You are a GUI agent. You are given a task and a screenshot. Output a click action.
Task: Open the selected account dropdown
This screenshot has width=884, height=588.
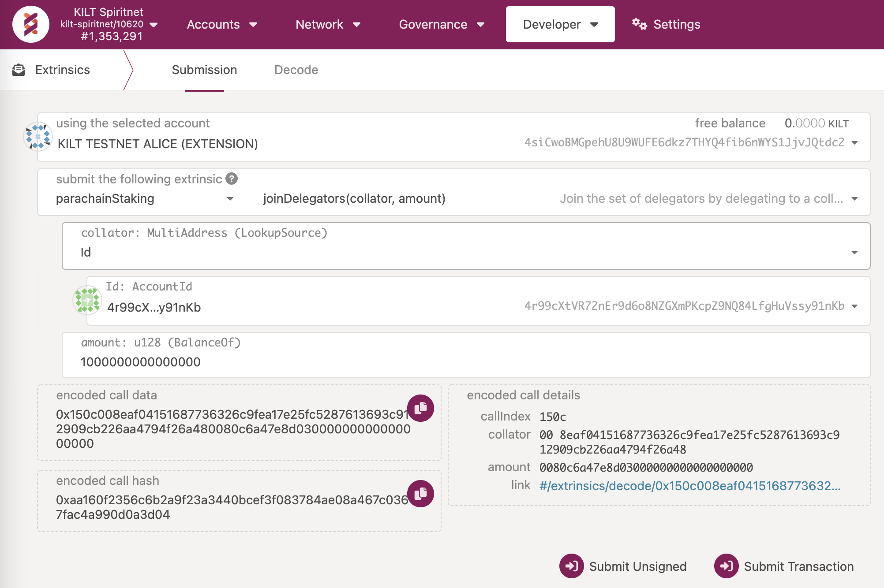(x=854, y=142)
